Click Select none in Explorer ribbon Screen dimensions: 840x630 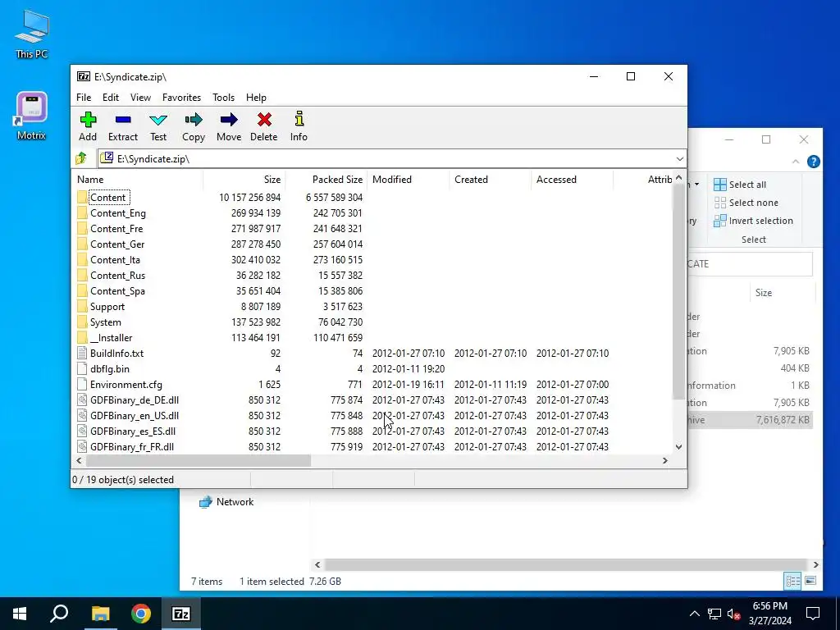coord(746,203)
